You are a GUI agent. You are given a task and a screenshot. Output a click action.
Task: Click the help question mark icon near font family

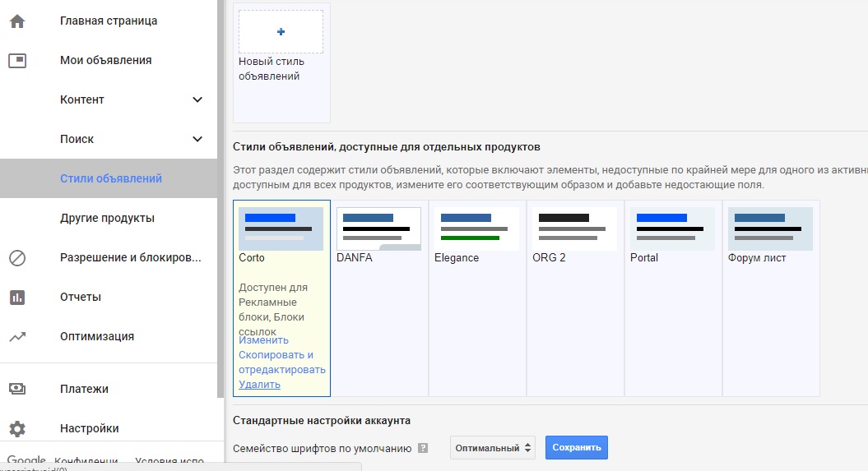[423, 449]
